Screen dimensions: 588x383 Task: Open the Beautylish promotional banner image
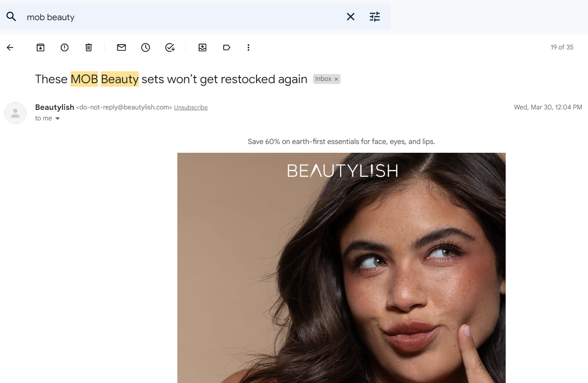click(x=341, y=267)
